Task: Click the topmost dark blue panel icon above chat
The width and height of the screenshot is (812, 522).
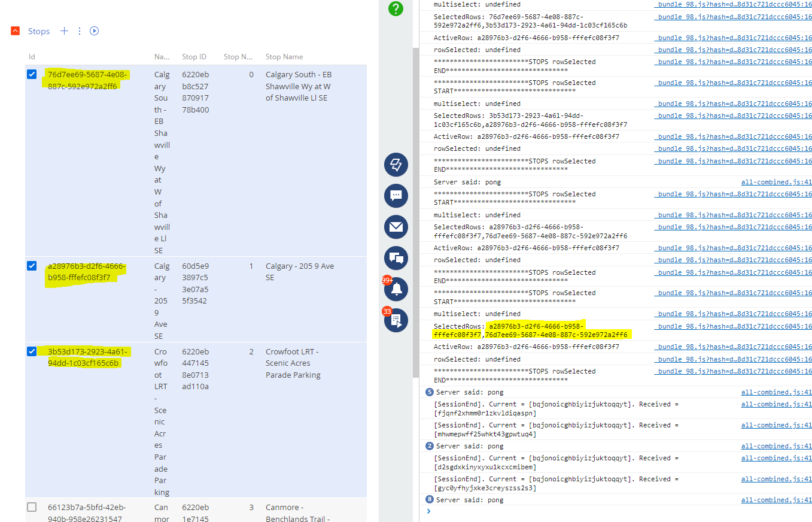Action: [396, 165]
